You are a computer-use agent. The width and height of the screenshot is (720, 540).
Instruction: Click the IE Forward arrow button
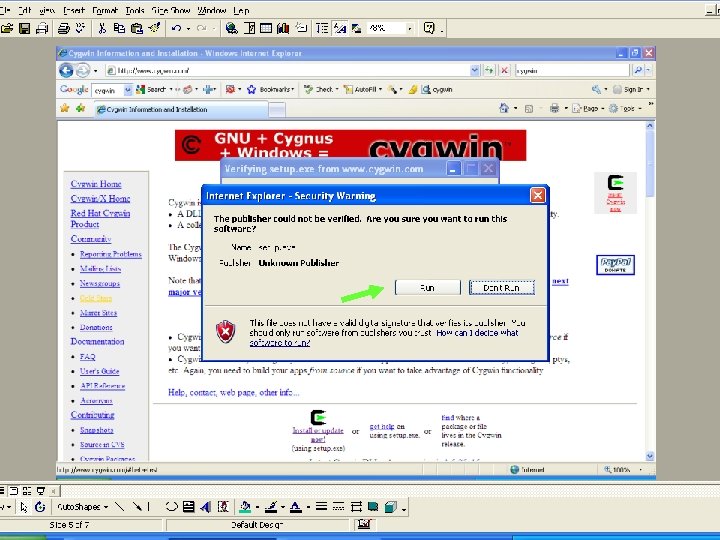pos(83,70)
